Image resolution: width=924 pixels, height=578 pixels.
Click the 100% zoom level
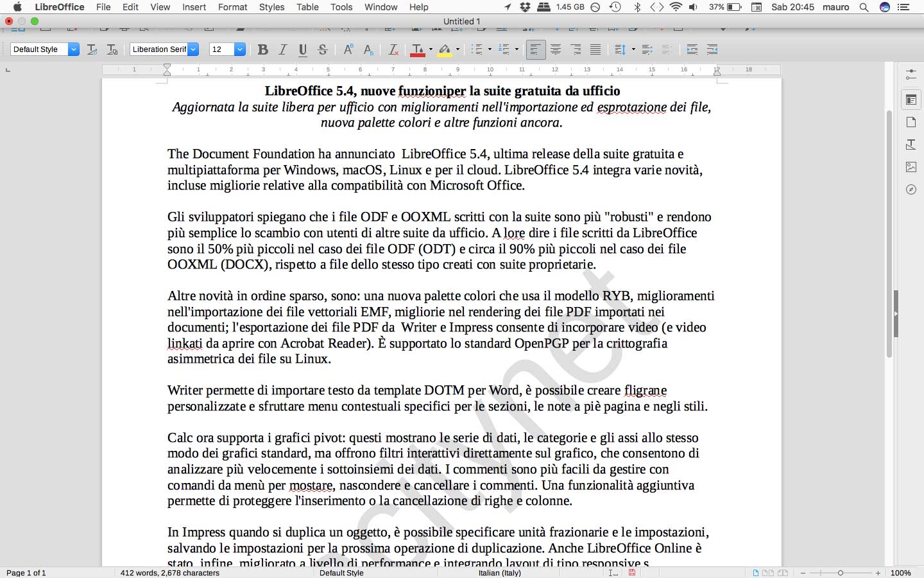(x=901, y=573)
